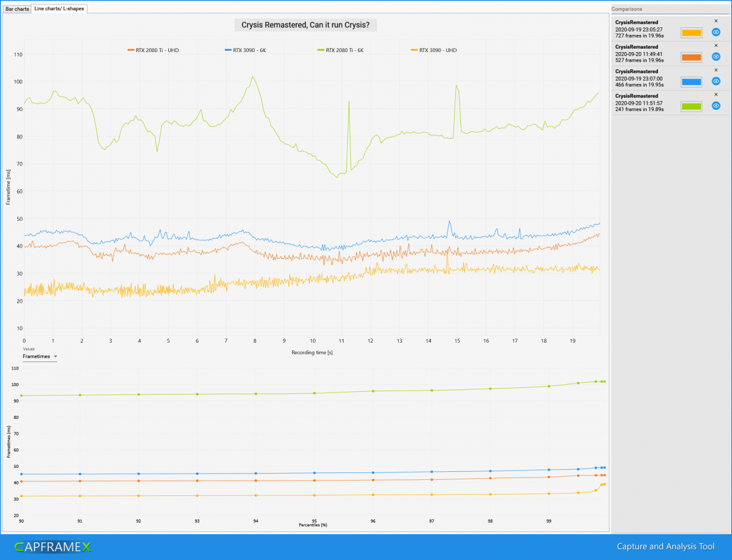Switch to the Bar charts tab
This screenshot has width=732, height=560.
coord(17,9)
